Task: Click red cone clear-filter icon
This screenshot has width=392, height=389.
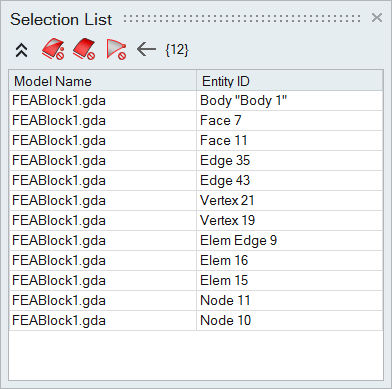Action: tap(116, 50)
